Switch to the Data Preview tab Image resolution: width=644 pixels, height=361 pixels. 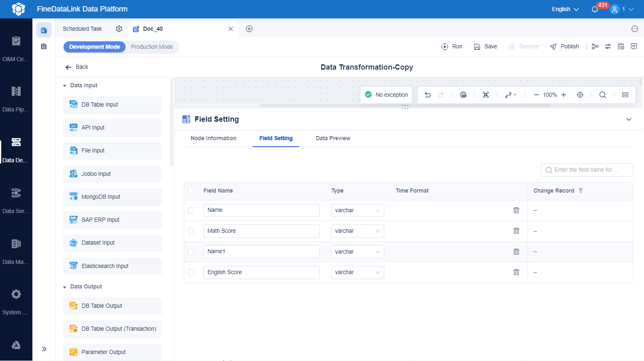click(x=333, y=138)
